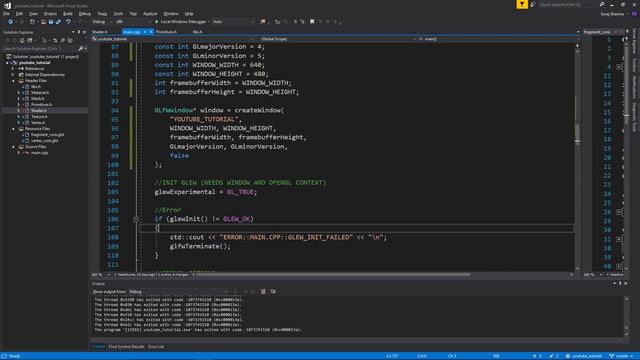Select fragment_core.glsl file
640x360 pixels.
pyautogui.click(x=47, y=135)
